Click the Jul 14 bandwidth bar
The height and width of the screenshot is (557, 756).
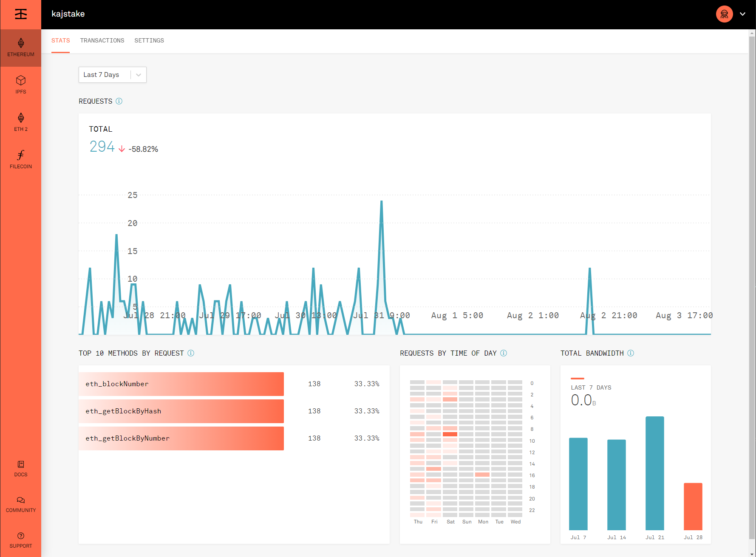(617, 485)
